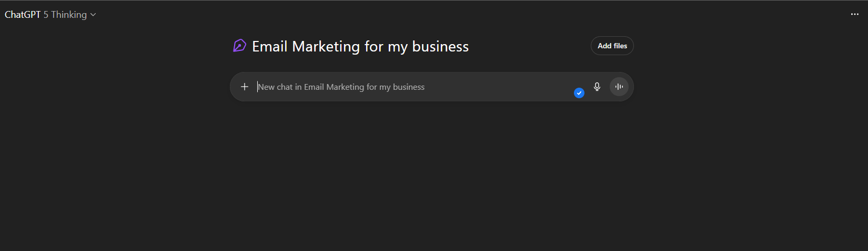The width and height of the screenshot is (868, 251).
Task: Click the project title Email Marketing for my business
Action: click(x=360, y=46)
